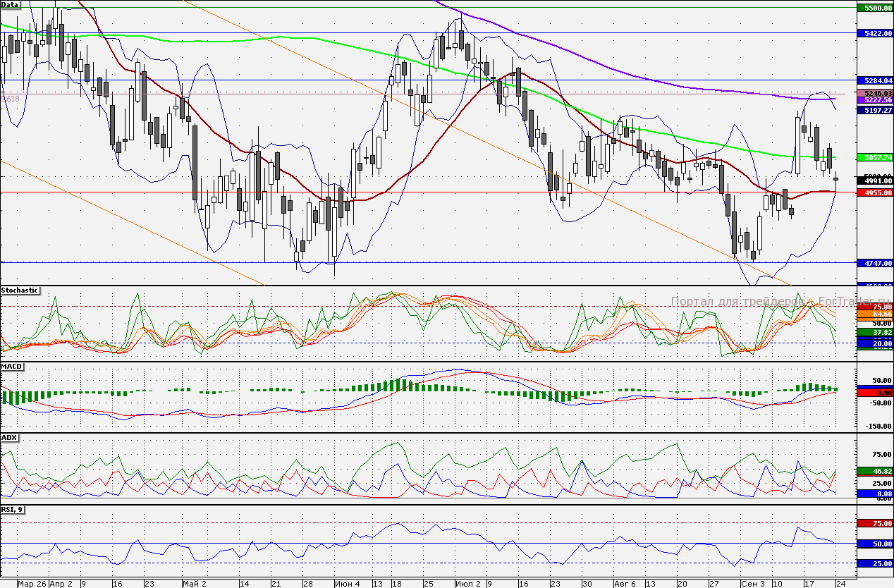Viewport: 894px width, 588px height.
Task: Click the green 5057.74 moving average tag
Action: [874, 157]
